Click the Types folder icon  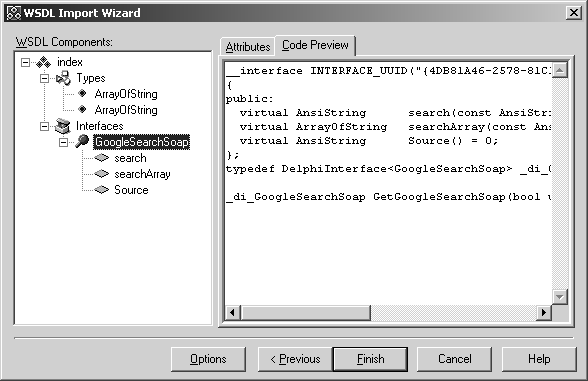point(63,78)
